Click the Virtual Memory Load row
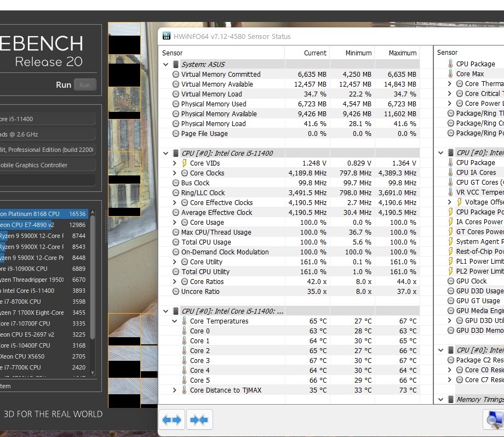Screen dimensions: 504x437 289,94
